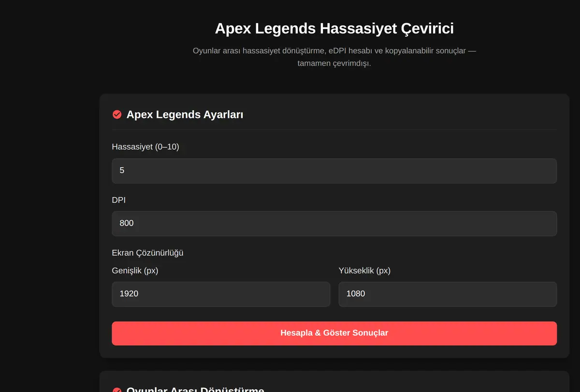Click the red check icon beside Apex Legends Ayarları
The image size is (580, 392).
[x=117, y=115]
